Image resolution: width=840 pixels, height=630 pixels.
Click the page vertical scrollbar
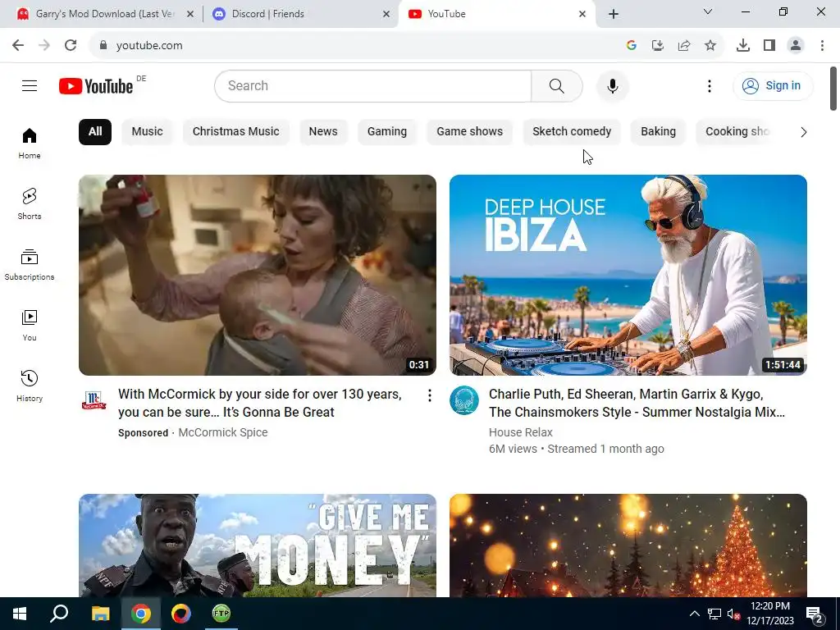[x=833, y=89]
